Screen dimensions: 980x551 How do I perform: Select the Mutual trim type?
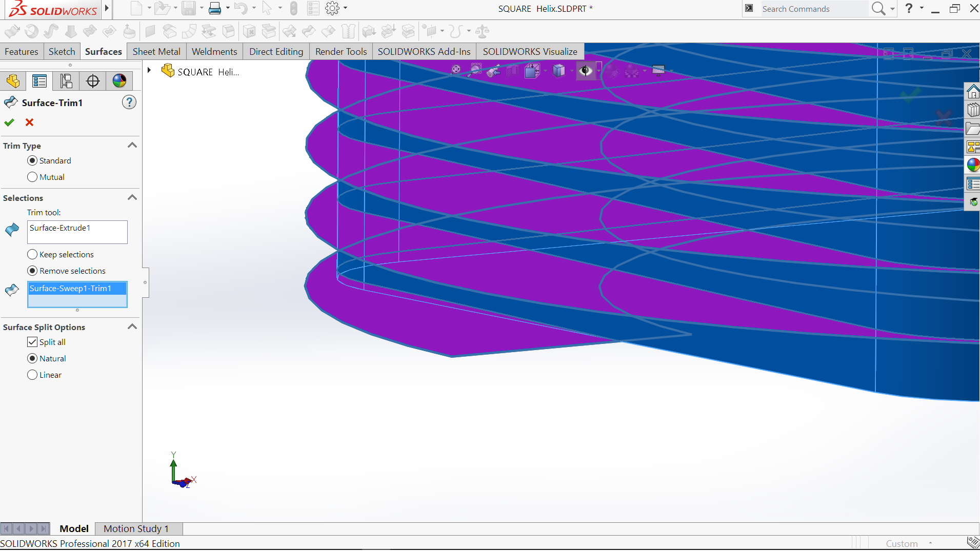pos(32,177)
